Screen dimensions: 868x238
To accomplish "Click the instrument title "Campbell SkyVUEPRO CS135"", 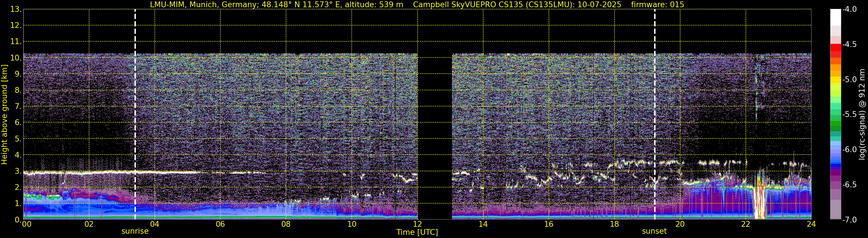I will pyautogui.click(x=468, y=5).
